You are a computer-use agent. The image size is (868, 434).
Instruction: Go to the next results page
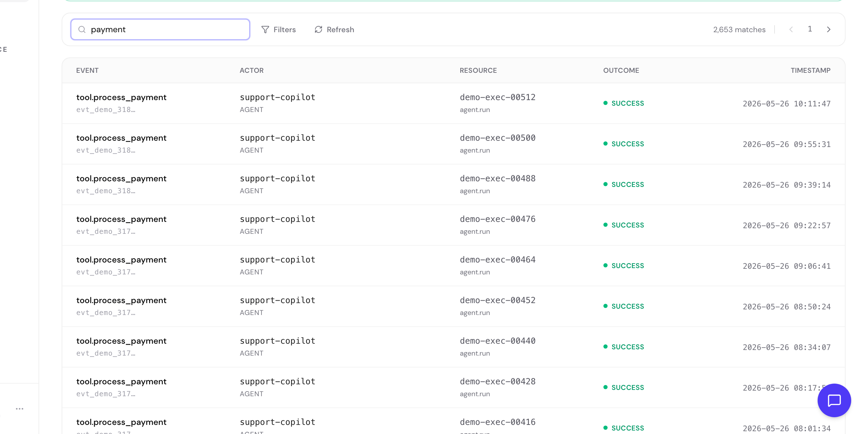coord(829,29)
